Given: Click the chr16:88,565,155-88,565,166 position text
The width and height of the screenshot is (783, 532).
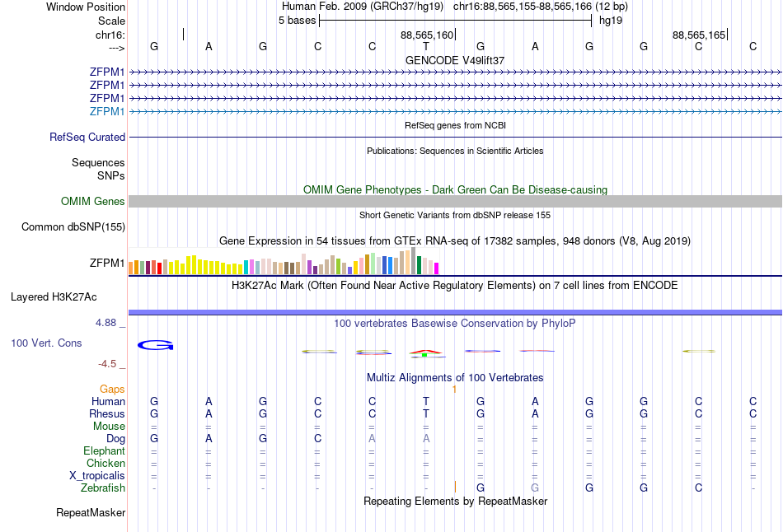Looking at the screenshot, I should [523, 7].
